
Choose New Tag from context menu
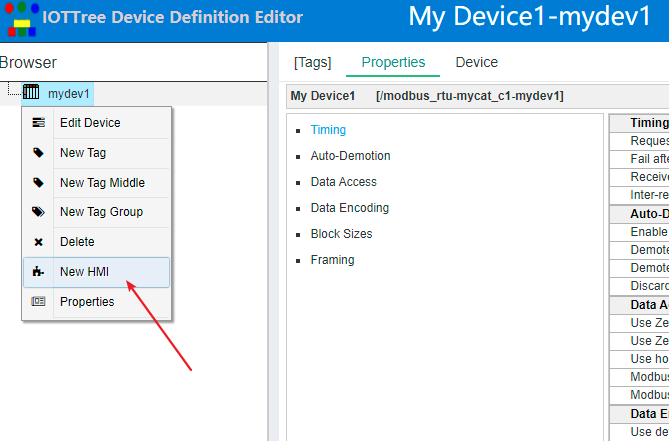(96, 153)
